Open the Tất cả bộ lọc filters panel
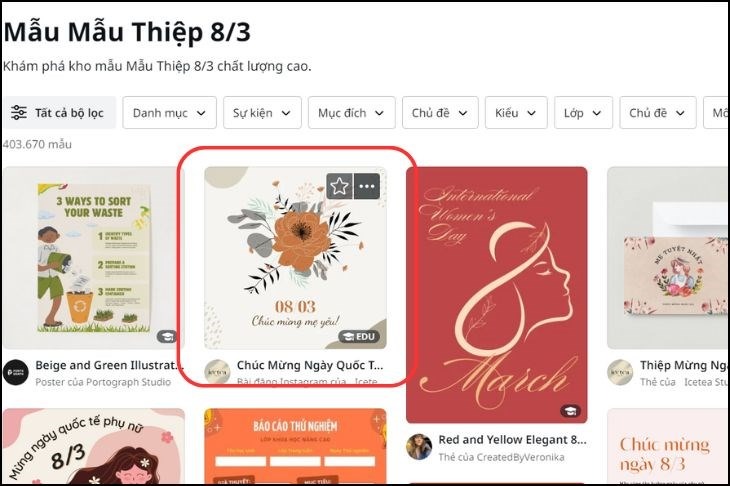 pyautogui.click(x=59, y=113)
